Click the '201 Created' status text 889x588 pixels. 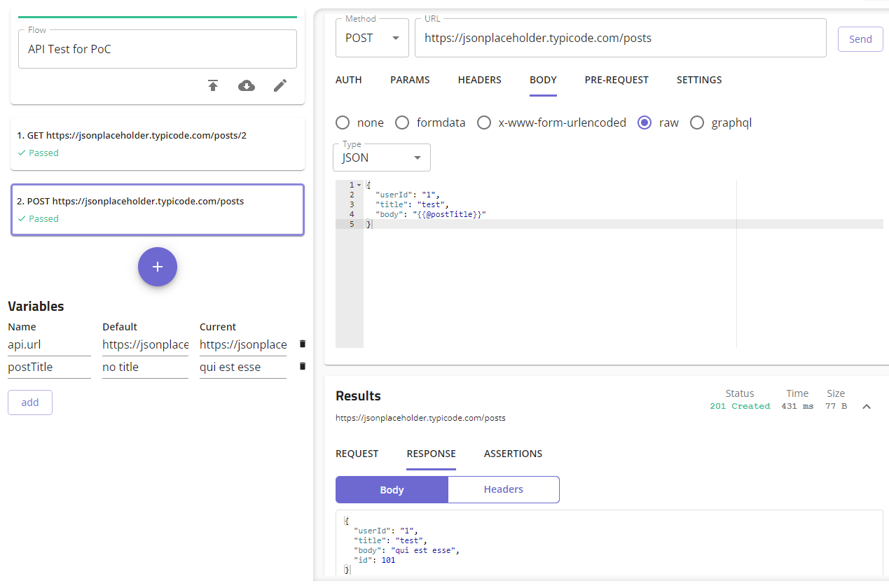(x=740, y=406)
